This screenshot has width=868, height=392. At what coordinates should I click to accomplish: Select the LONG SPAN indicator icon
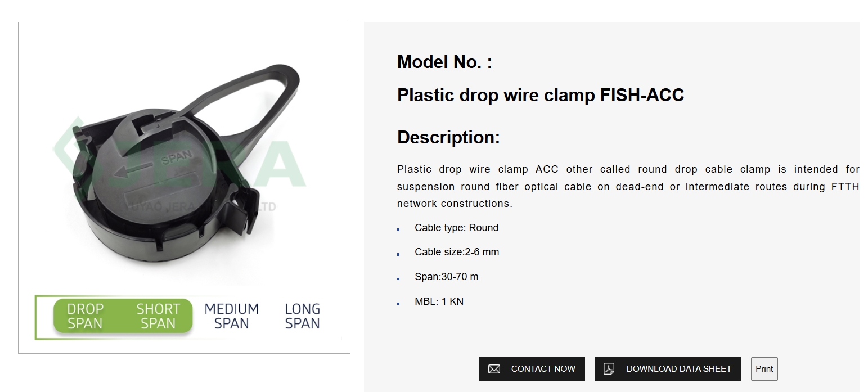302,316
